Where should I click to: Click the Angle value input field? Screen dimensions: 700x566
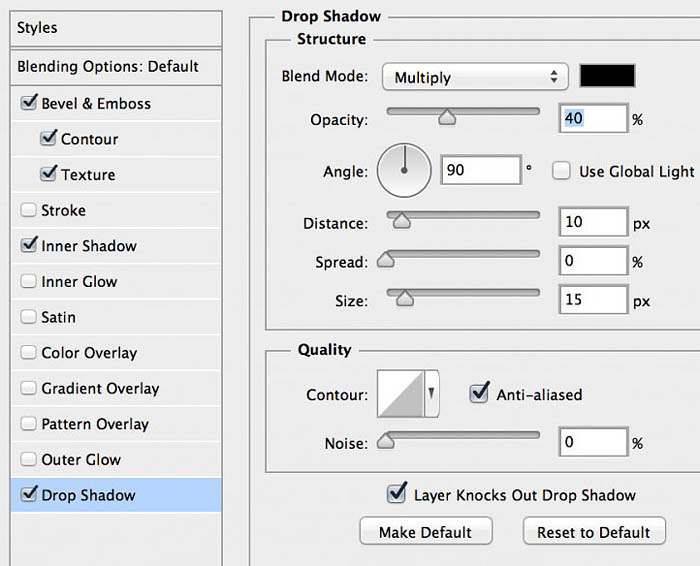(x=481, y=170)
